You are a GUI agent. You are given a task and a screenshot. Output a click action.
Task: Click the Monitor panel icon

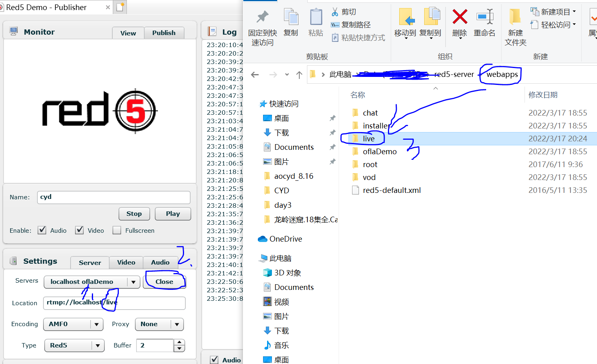coord(14,31)
